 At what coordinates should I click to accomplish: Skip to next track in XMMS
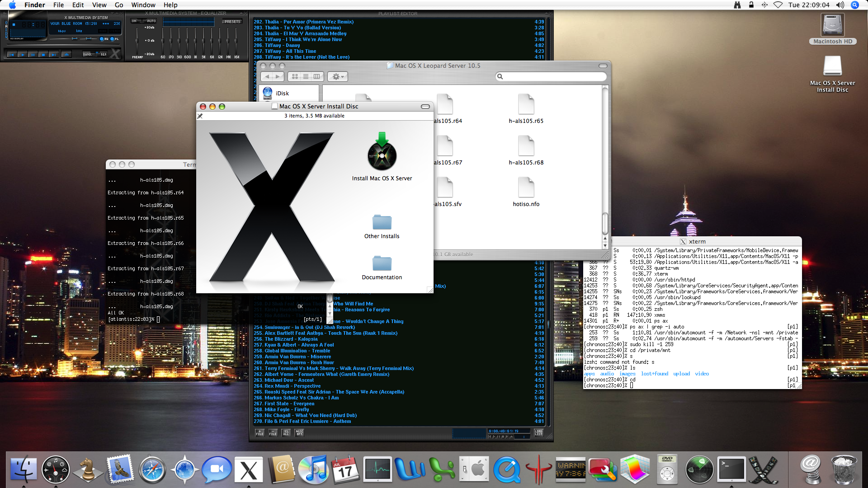53,55
